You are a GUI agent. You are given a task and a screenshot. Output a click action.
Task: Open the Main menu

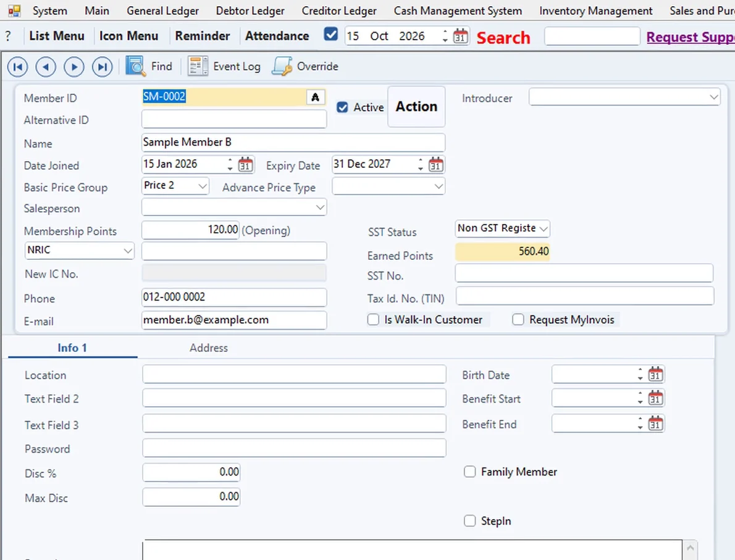97,10
